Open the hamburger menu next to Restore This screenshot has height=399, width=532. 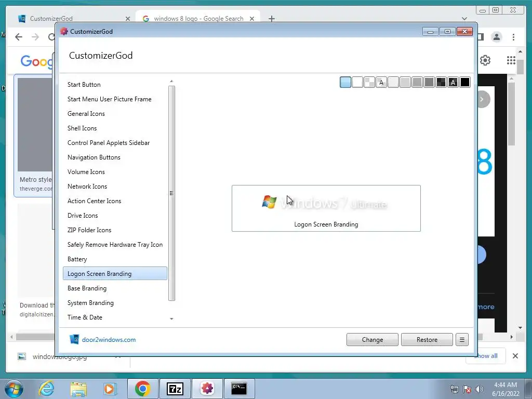(462, 340)
